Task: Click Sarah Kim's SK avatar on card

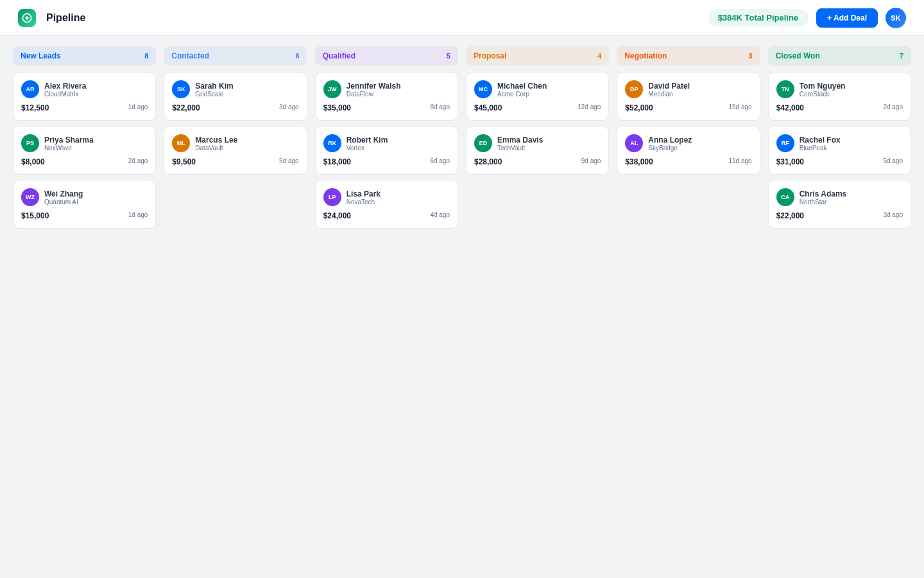Action: (x=181, y=89)
